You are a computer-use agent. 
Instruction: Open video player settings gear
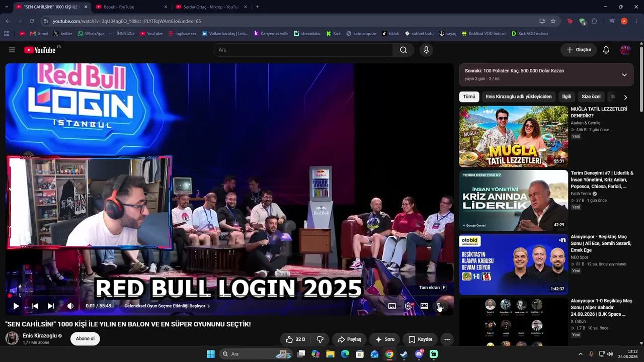click(x=408, y=306)
